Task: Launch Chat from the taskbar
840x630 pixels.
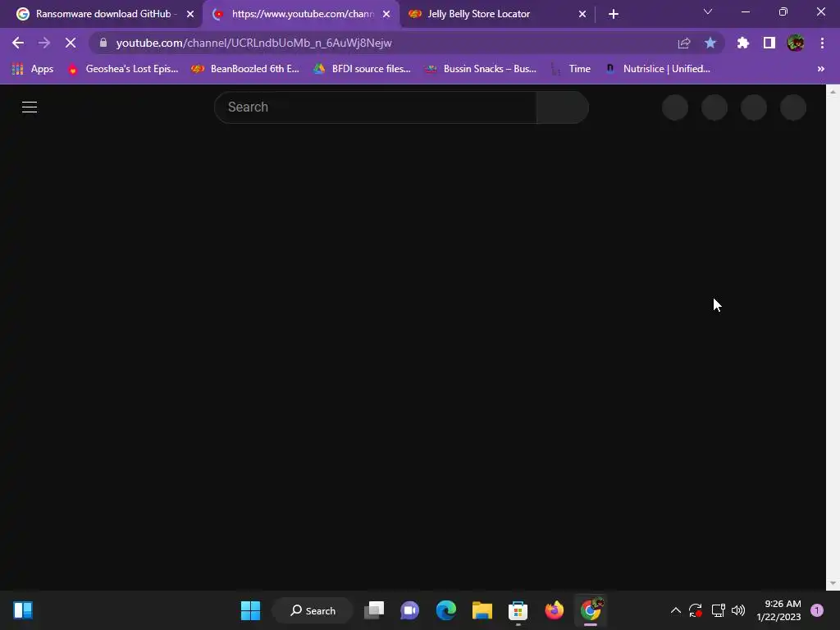Action: point(410,610)
